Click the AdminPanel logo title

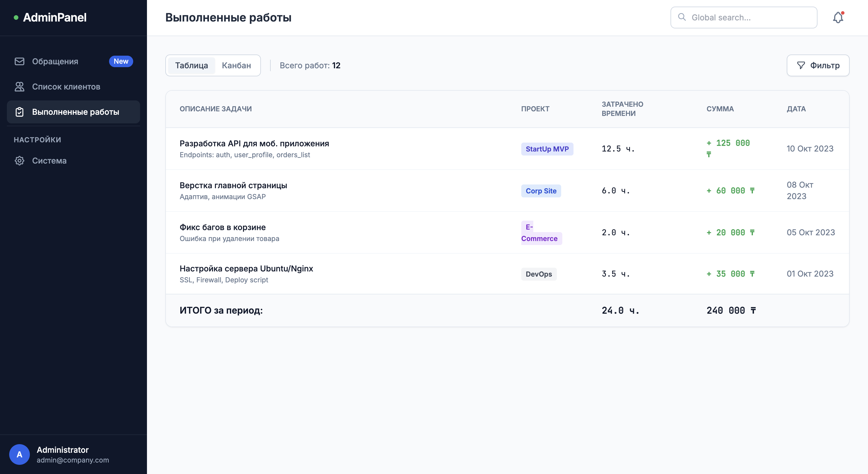tap(55, 18)
